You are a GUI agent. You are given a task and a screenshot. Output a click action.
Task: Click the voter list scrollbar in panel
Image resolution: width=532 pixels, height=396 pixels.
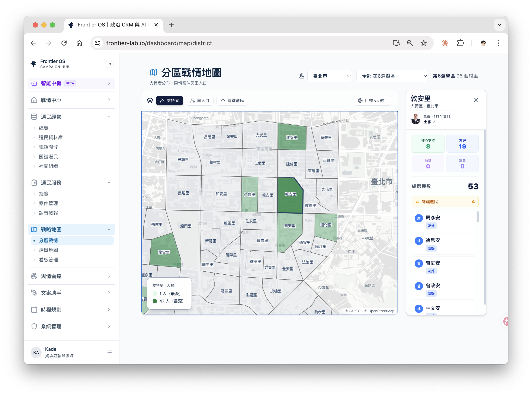pos(477,217)
